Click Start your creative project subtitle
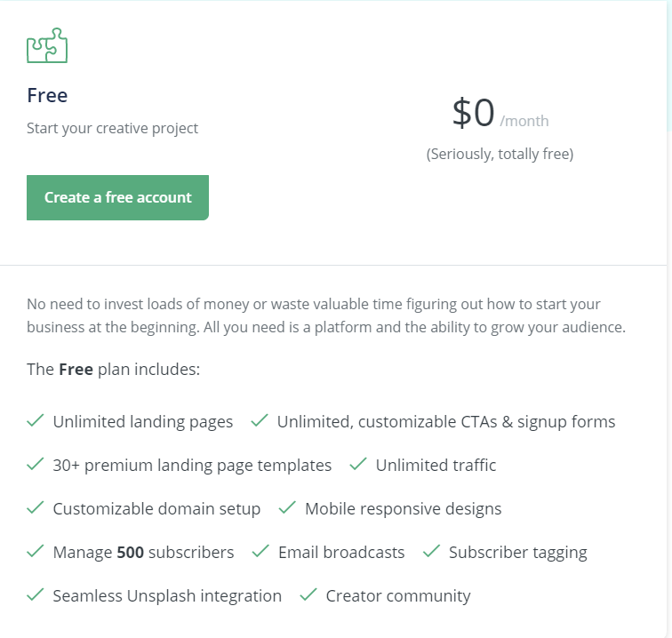 click(x=112, y=128)
